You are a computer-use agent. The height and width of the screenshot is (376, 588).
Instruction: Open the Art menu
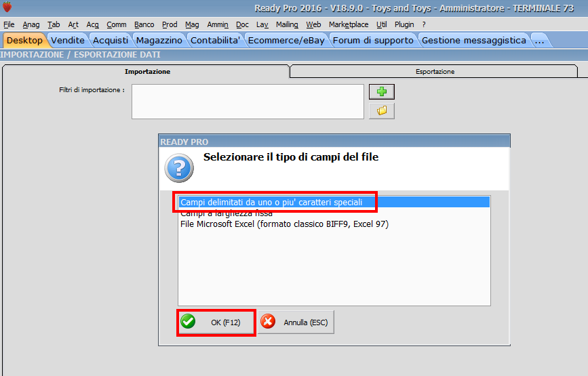pos(73,24)
